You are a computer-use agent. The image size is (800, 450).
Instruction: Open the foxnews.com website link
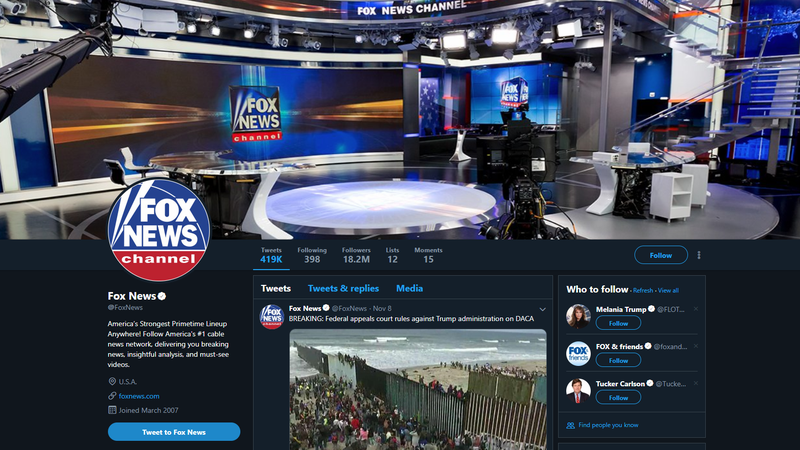[x=139, y=396]
